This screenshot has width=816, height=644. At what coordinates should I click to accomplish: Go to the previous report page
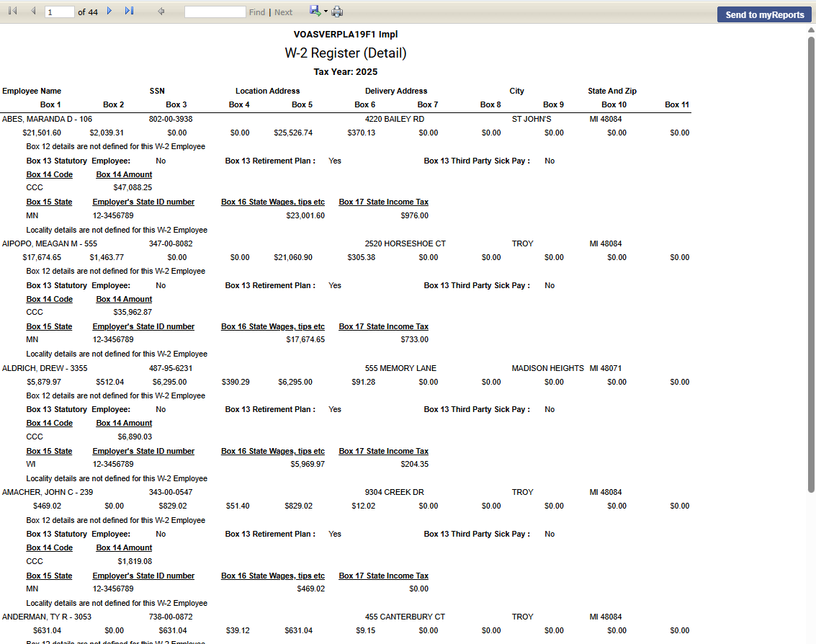(x=33, y=12)
